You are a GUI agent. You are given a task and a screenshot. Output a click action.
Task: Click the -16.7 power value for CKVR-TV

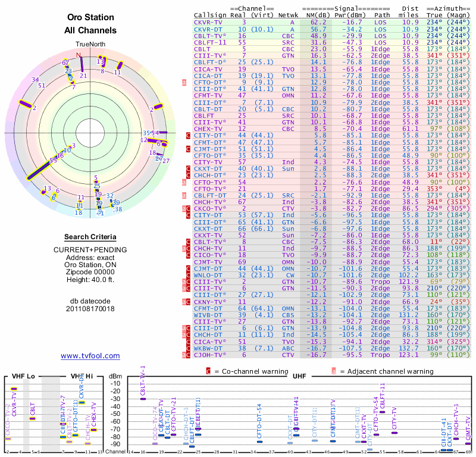pyautogui.click(x=352, y=23)
